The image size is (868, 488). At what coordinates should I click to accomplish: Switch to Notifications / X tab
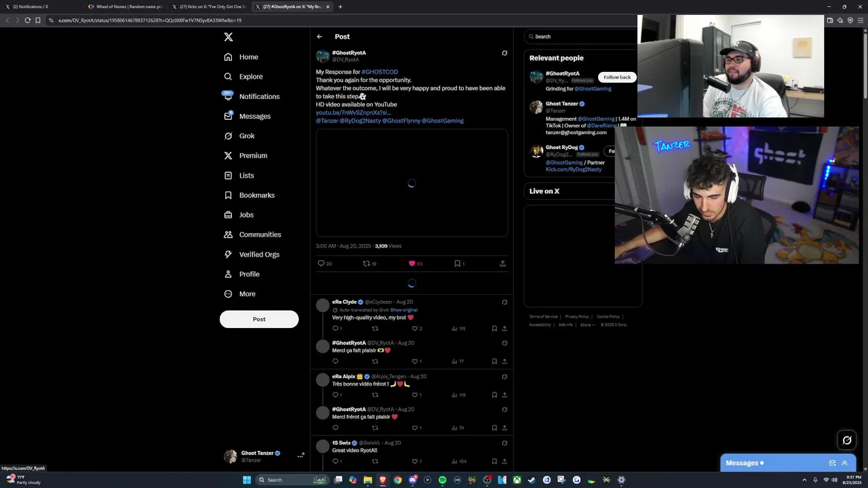[41, 7]
